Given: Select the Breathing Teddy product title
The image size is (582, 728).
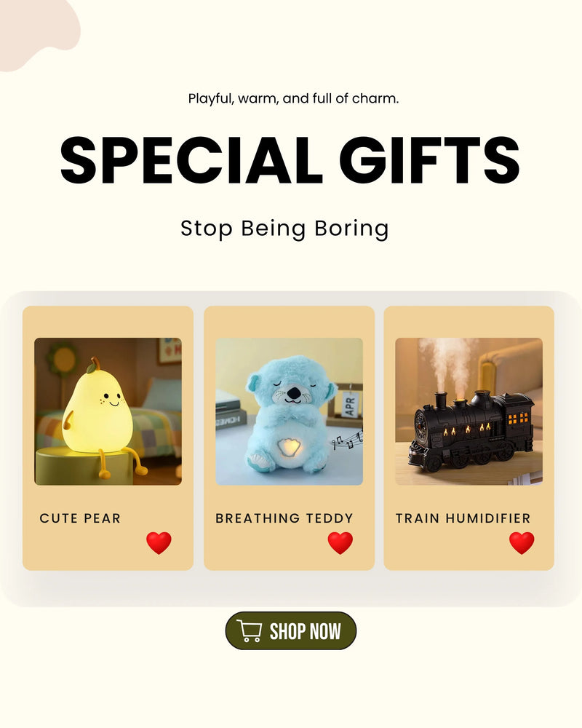Looking at the screenshot, I should (284, 518).
